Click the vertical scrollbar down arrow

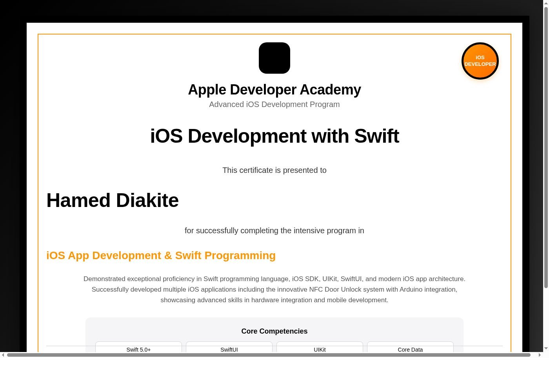click(x=545, y=349)
